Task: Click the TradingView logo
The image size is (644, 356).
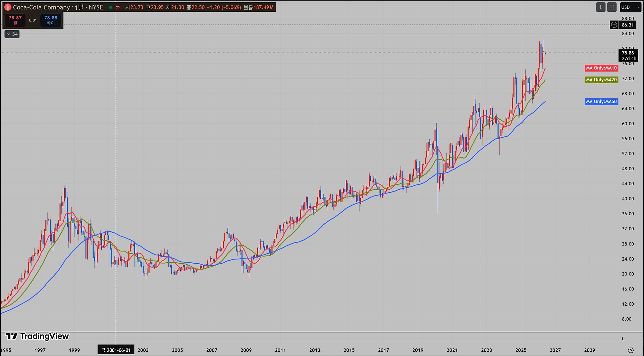Action: [x=37, y=336]
